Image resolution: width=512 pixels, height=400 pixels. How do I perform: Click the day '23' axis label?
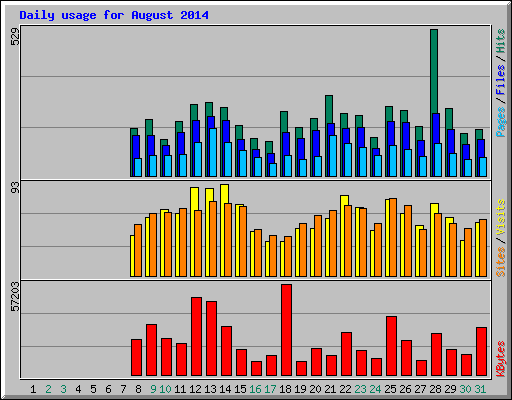click(x=360, y=389)
